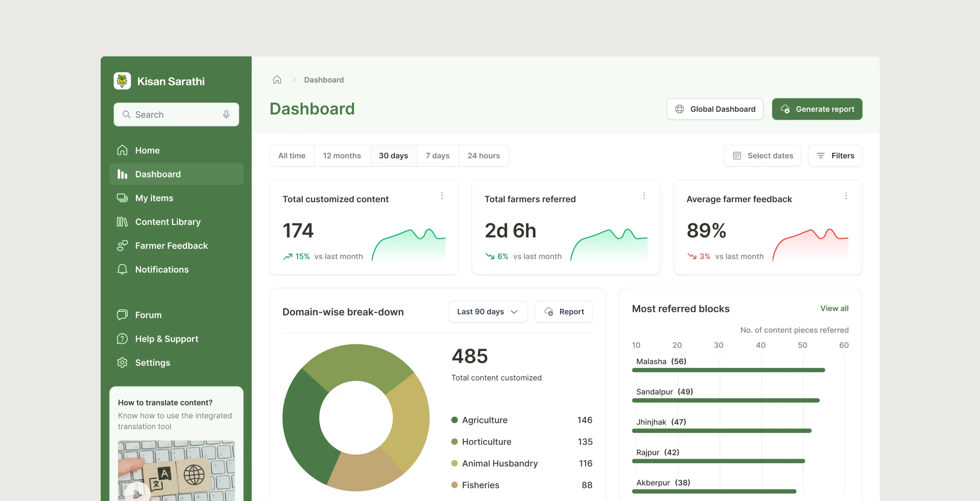Open the Forum sidebar item

click(x=148, y=315)
